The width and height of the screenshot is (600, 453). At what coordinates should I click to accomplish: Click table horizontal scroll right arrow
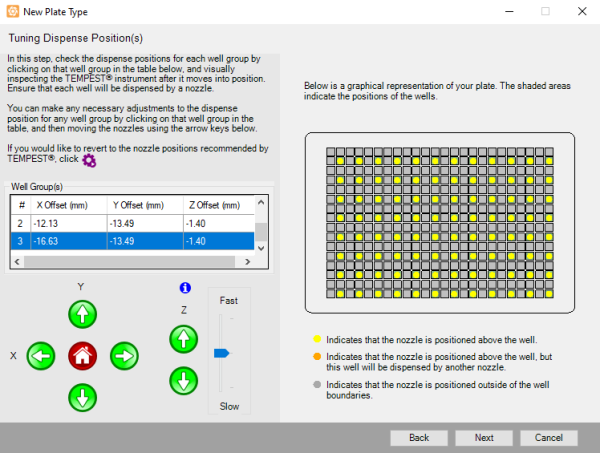coord(248,262)
